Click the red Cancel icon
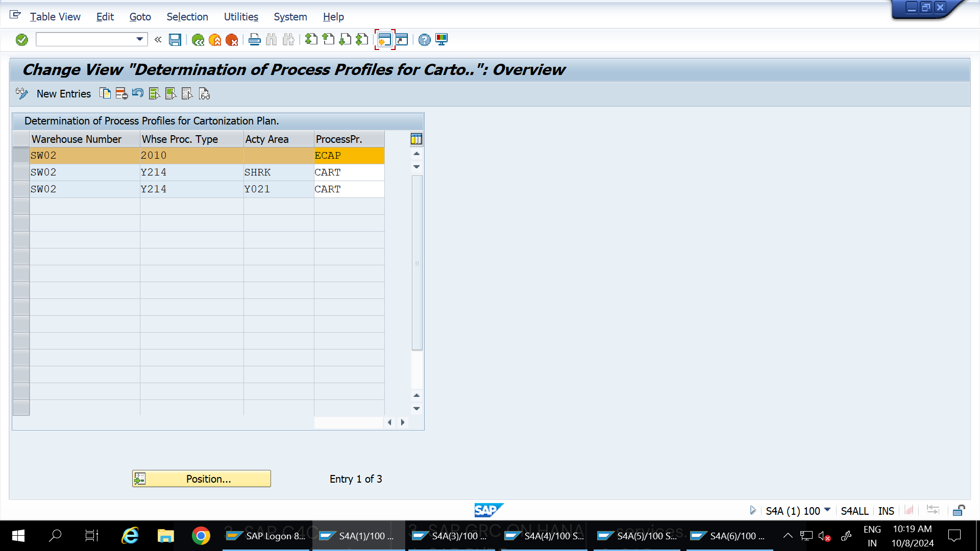Viewport: 980px width, 551px height. pyautogui.click(x=233, y=39)
